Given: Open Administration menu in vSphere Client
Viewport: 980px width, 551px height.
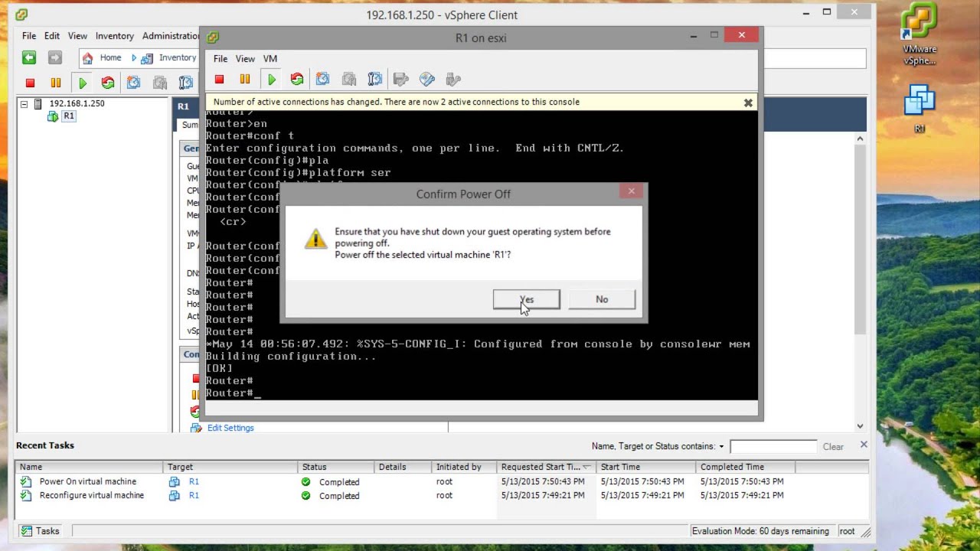Looking at the screenshot, I should [x=171, y=36].
